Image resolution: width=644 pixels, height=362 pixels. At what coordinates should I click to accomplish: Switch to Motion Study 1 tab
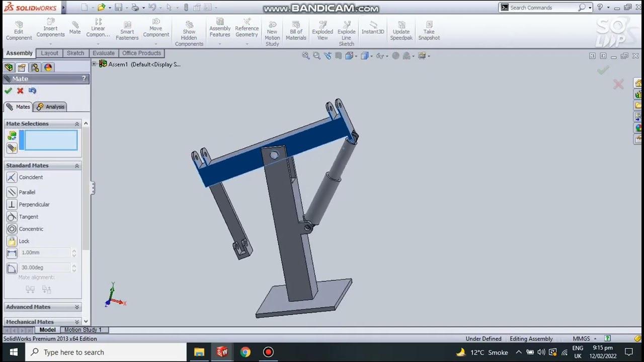tap(83, 330)
